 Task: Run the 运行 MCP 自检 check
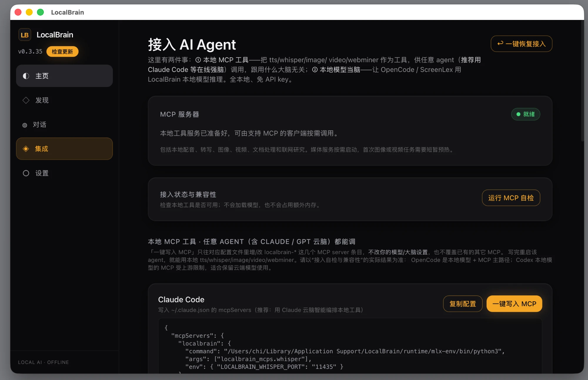click(x=511, y=198)
